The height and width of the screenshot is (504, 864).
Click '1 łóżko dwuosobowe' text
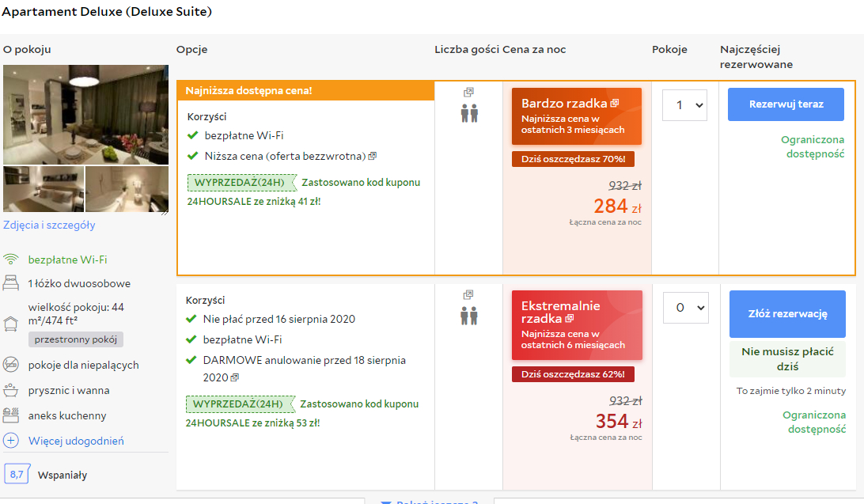[x=79, y=283]
